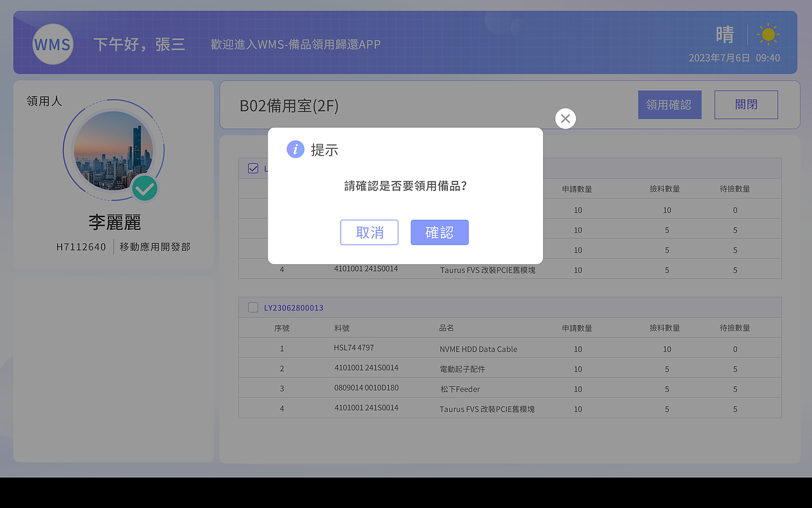The width and height of the screenshot is (812, 508).
Task: Click the WMS logo icon
Action: click(x=53, y=44)
